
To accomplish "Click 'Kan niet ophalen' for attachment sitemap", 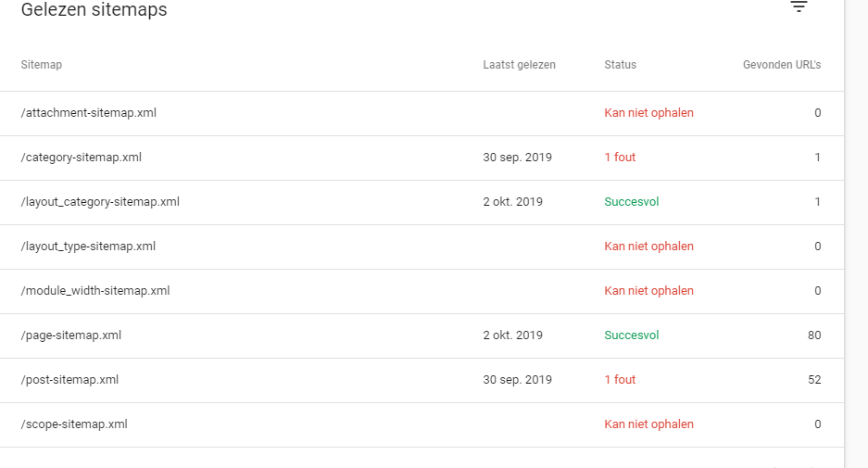I will [648, 113].
